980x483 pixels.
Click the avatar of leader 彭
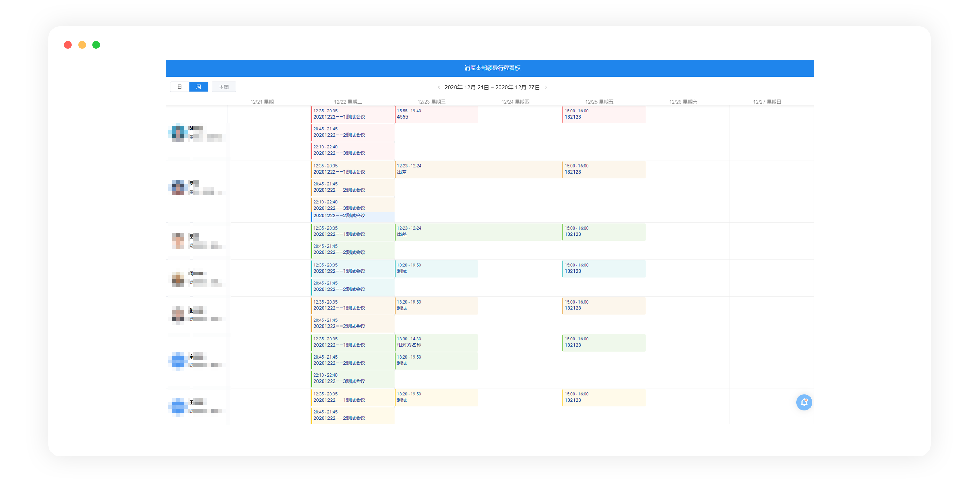pos(178,315)
